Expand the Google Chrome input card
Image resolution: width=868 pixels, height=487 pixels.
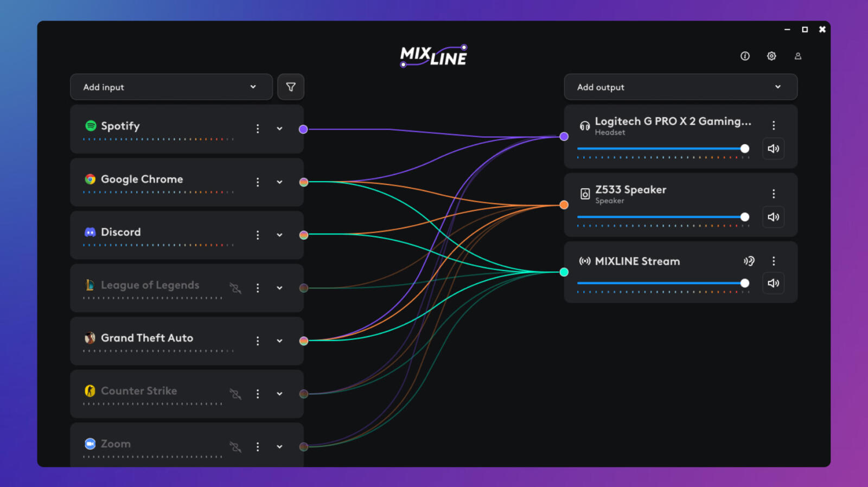point(279,182)
